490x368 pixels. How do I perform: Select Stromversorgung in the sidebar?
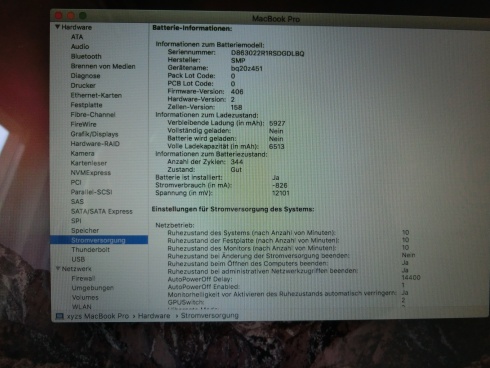(x=98, y=240)
